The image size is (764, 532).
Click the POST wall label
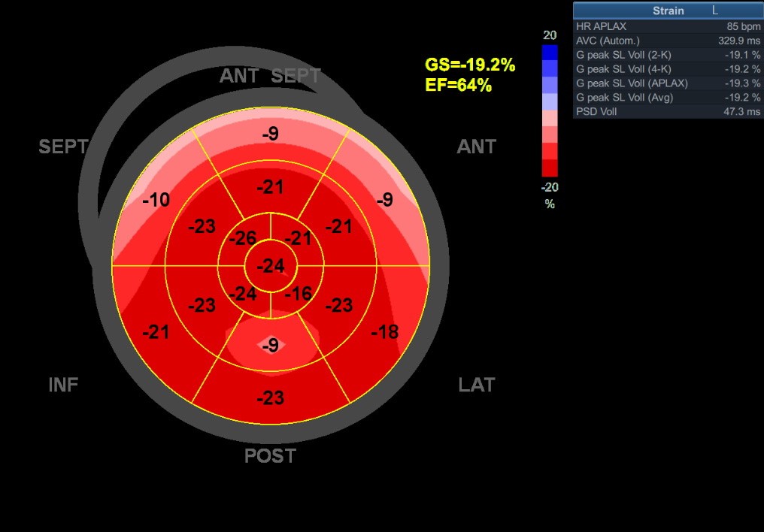[270, 456]
